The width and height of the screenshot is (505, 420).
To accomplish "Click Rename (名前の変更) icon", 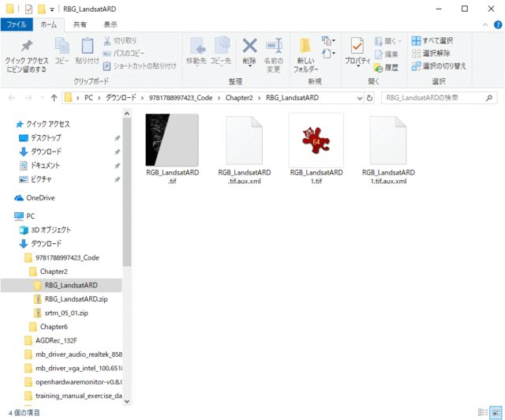I will coord(274,55).
